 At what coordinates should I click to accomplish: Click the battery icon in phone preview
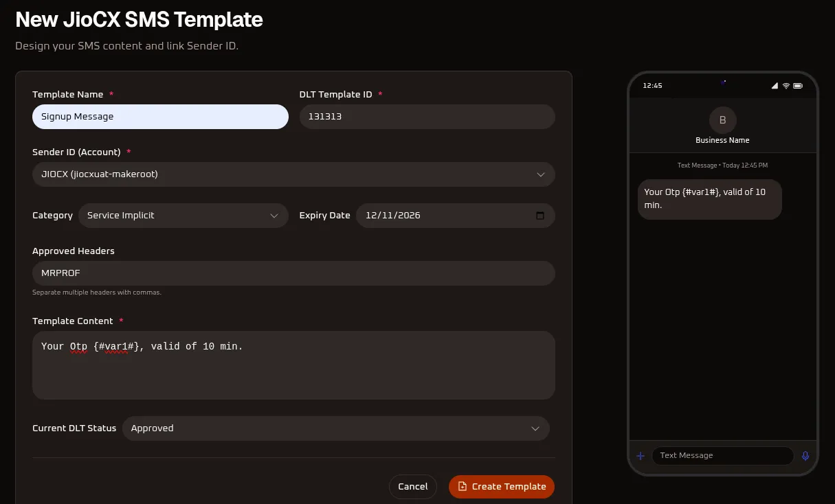(798, 86)
